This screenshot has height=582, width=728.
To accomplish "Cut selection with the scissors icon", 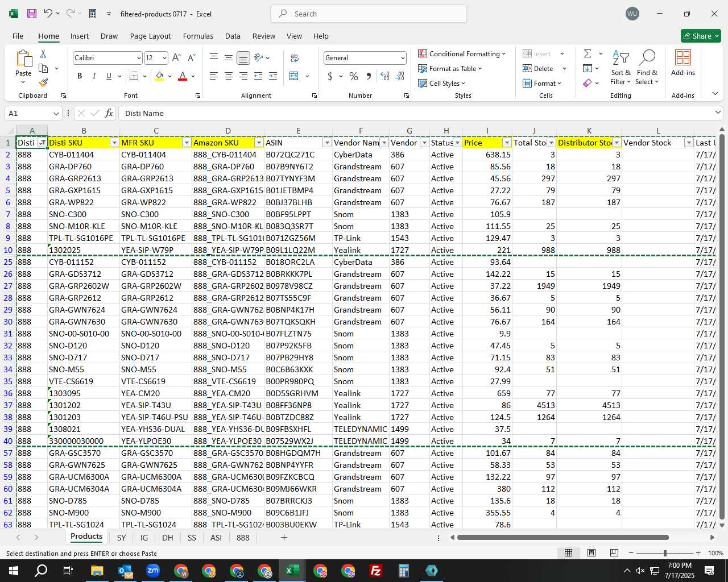I will [43, 53].
